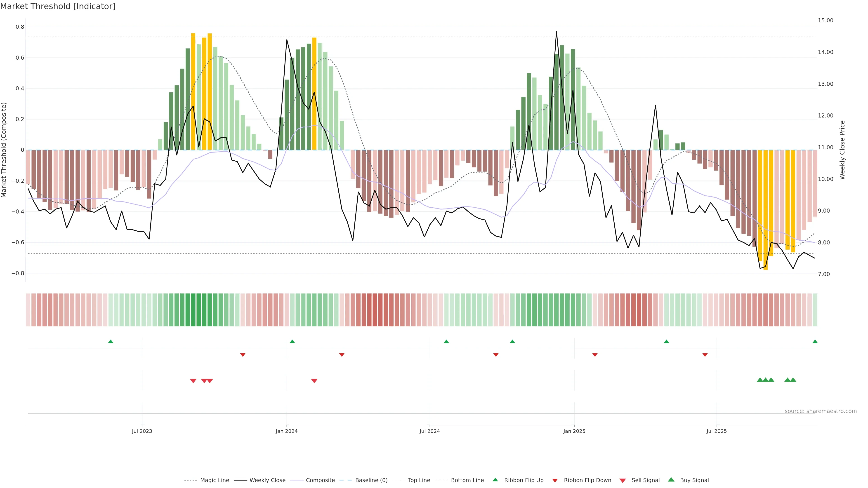Screen dimensions: 868x488
Task: Hide the Top Line series in legend
Action: pyautogui.click(x=419, y=480)
